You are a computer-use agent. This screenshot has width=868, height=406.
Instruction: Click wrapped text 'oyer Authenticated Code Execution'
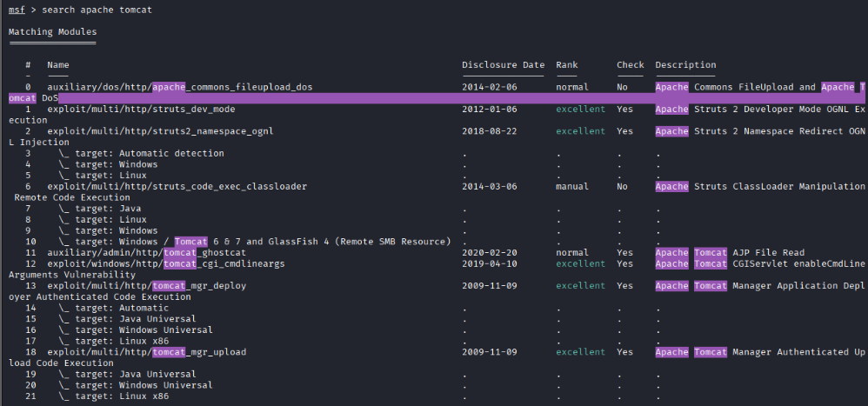[100, 297]
